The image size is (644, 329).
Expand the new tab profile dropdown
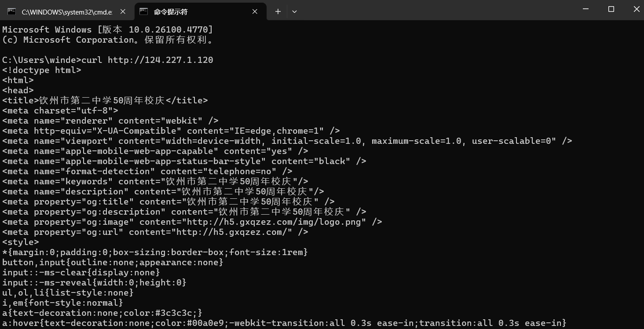(294, 12)
